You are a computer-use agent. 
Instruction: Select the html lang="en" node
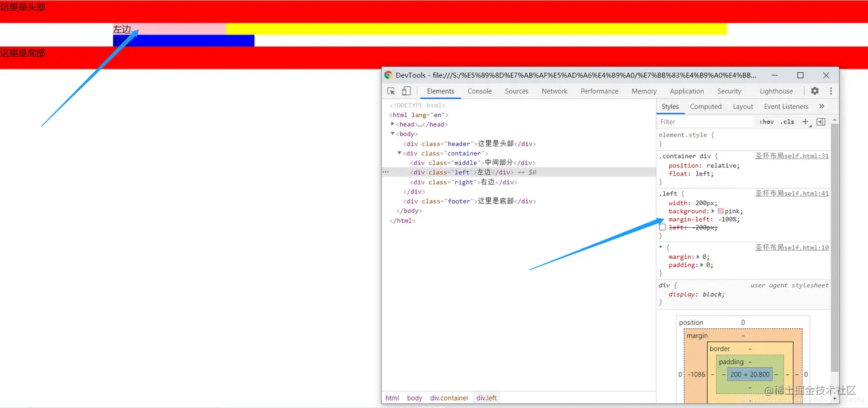pos(418,115)
